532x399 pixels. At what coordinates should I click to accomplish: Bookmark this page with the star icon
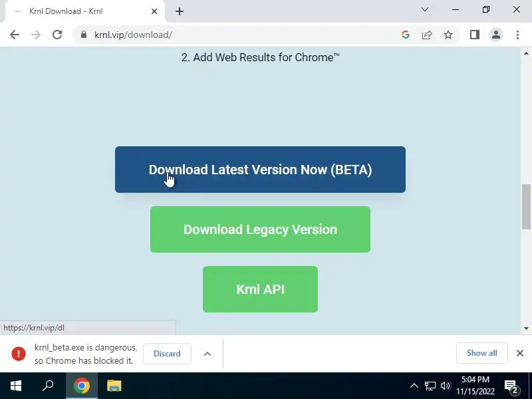(448, 35)
